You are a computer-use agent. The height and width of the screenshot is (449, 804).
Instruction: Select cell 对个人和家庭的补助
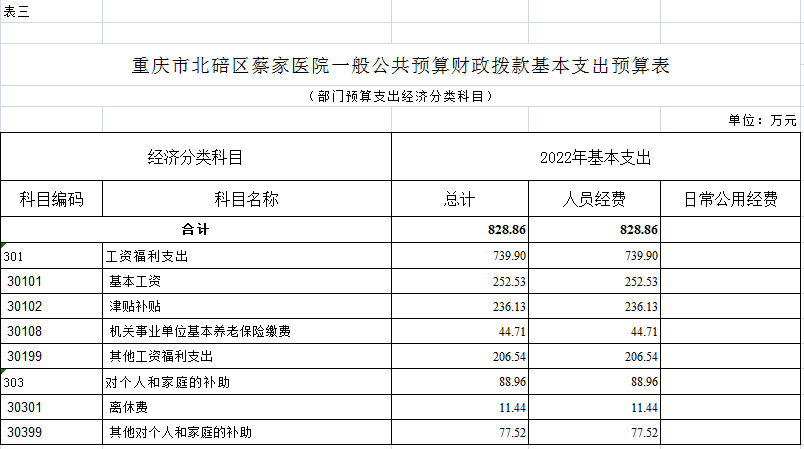point(247,382)
